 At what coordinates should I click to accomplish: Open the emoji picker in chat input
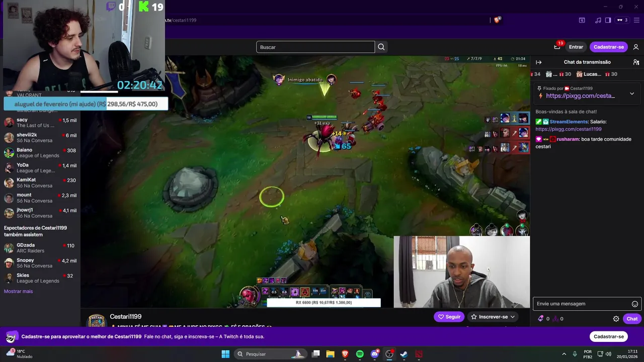(635, 304)
